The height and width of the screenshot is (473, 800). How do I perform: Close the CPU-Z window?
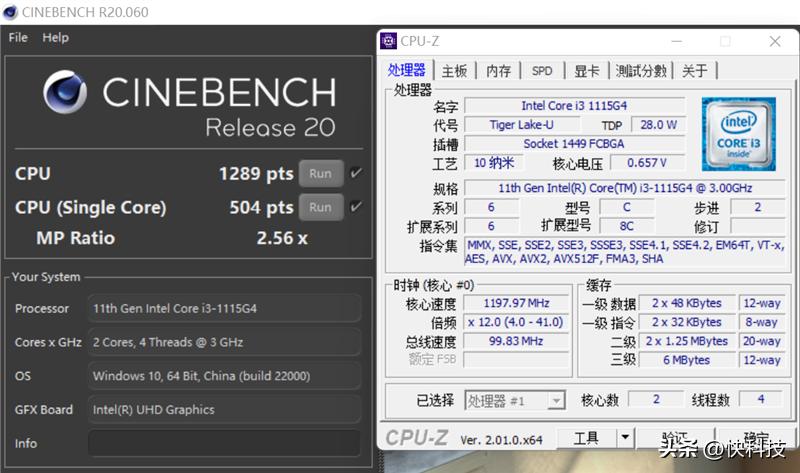click(774, 41)
